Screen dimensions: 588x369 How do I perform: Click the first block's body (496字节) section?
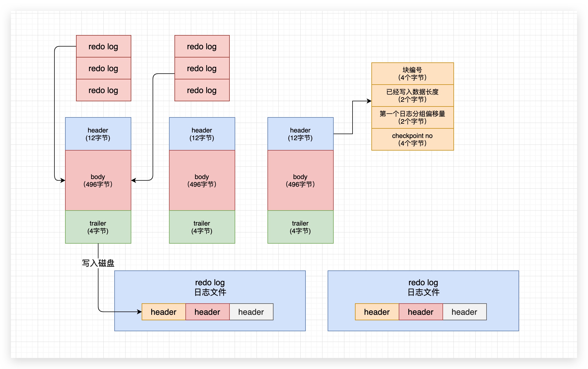pos(98,180)
